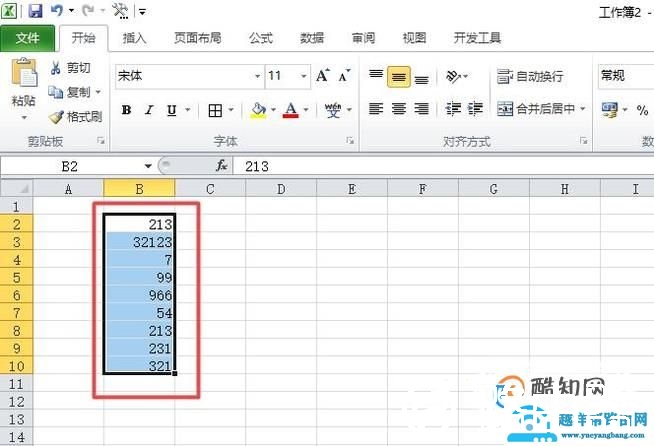The image size is (654, 446).
Task: Open the Name Box dropdown arrow
Action: pos(148,166)
